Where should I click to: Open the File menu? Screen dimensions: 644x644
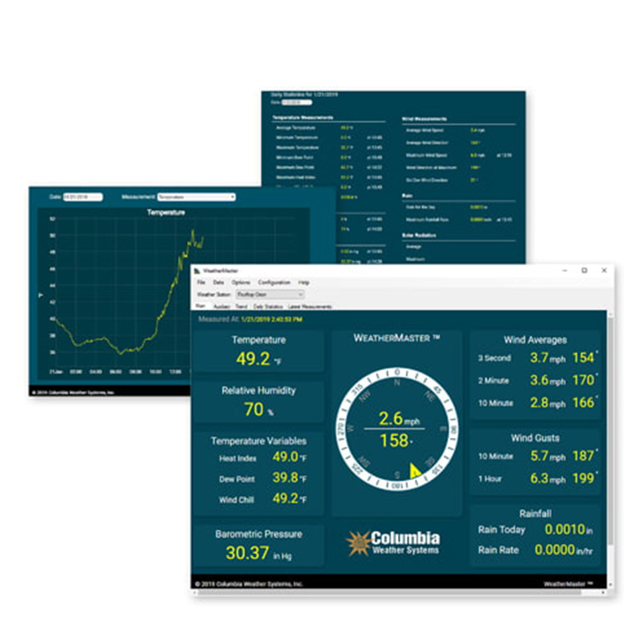point(201,283)
